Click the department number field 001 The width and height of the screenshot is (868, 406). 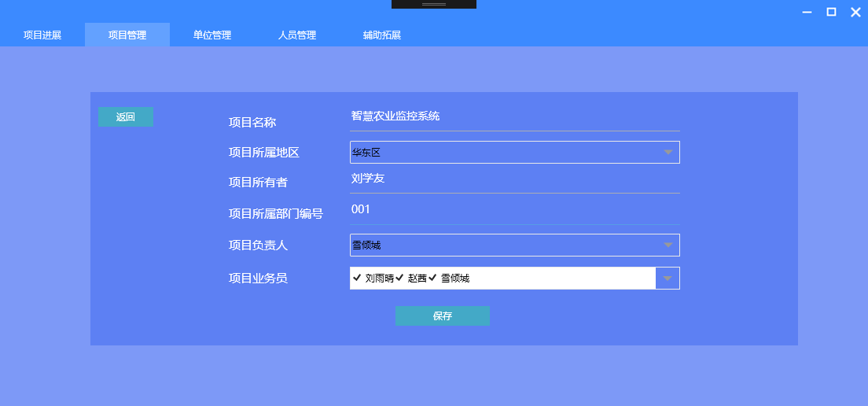click(x=515, y=211)
